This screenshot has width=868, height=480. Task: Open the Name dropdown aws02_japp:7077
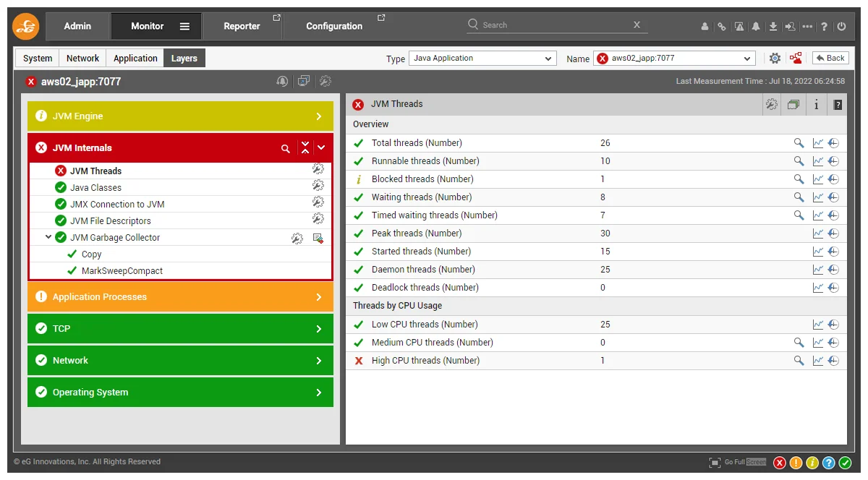(674, 59)
